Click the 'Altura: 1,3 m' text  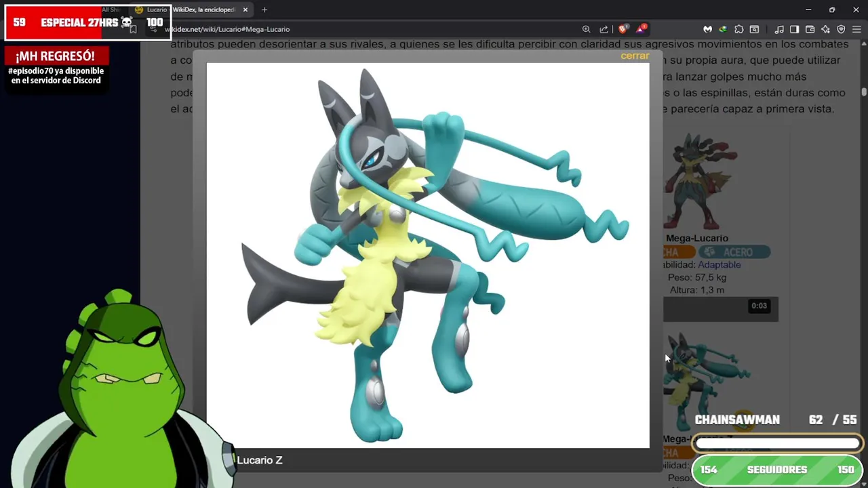[x=697, y=290]
